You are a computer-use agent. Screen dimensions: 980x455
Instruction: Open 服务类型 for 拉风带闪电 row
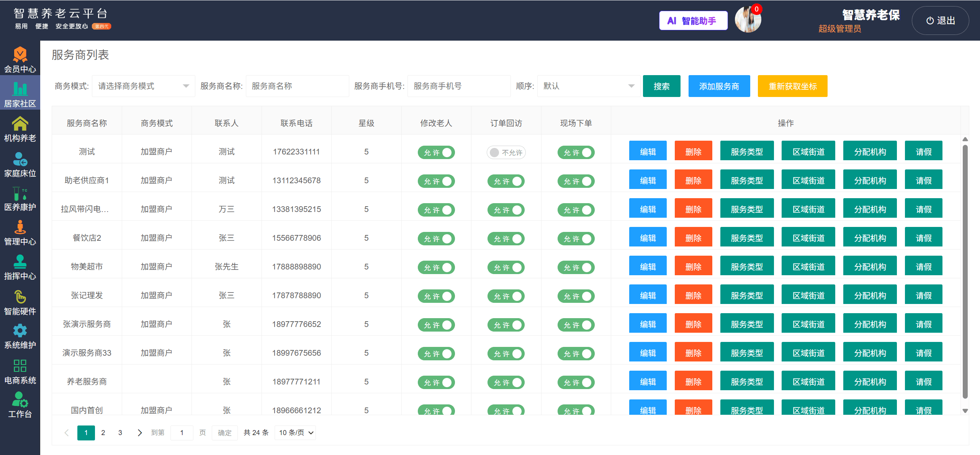tap(747, 208)
